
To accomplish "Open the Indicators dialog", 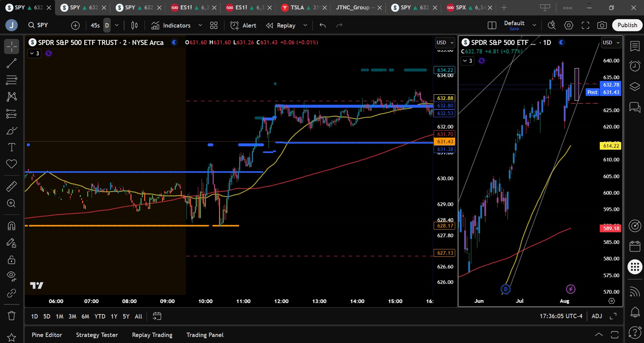I will coord(171,25).
